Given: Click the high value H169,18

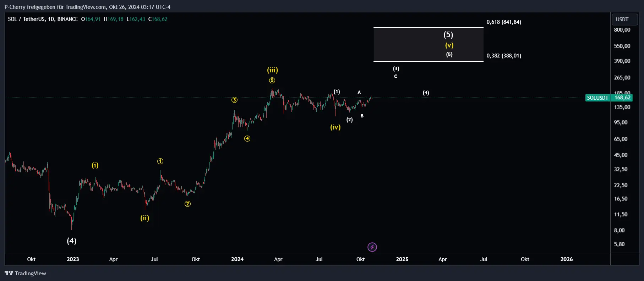Looking at the screenshot, I should point(114,19).
